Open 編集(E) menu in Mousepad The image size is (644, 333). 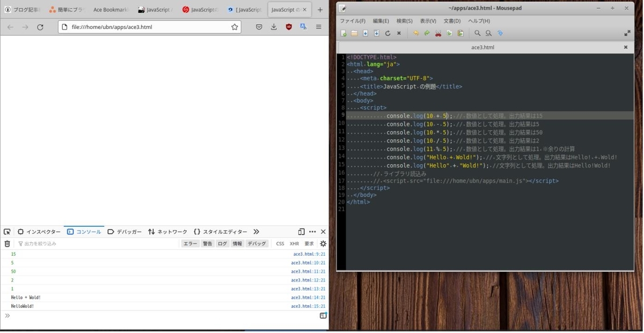pyautogui.click(x=381, y=21)
